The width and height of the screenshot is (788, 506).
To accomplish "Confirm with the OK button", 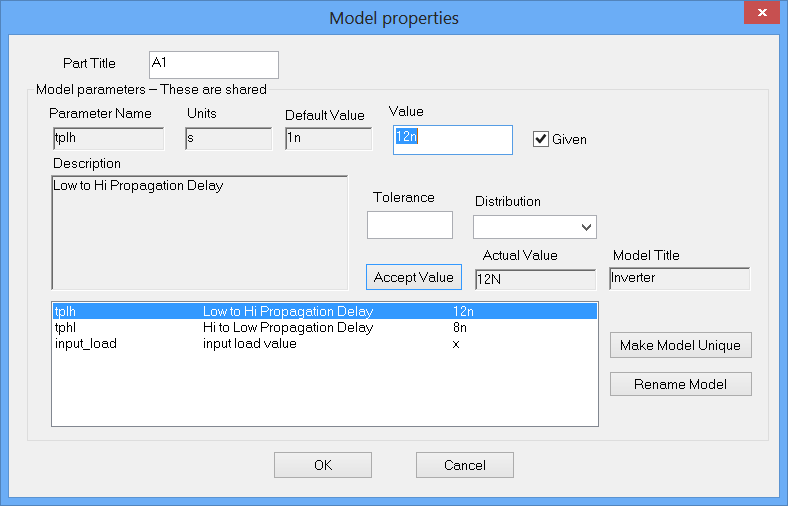I will (x=323, y=465).
